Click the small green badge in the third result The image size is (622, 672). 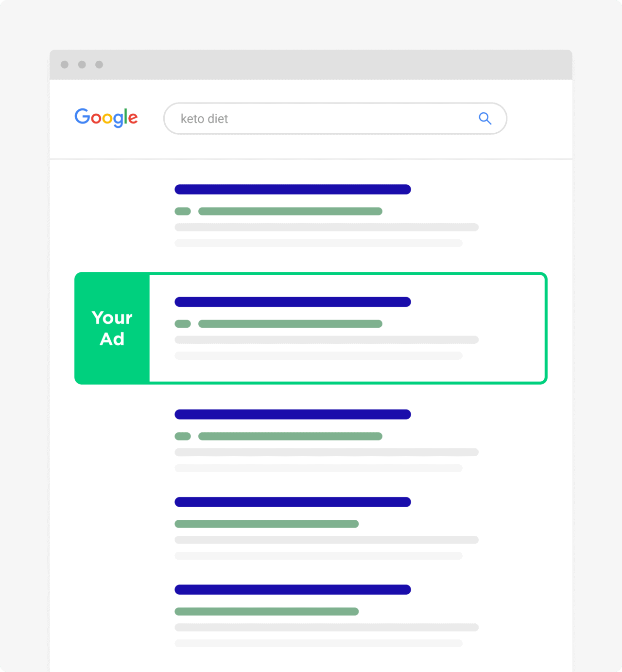(x=183, y=437)
